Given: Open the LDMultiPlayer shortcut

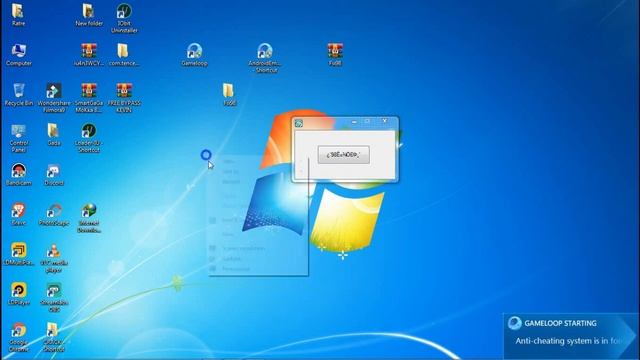Looking at the screenshot, I should (x=19, y=254).
